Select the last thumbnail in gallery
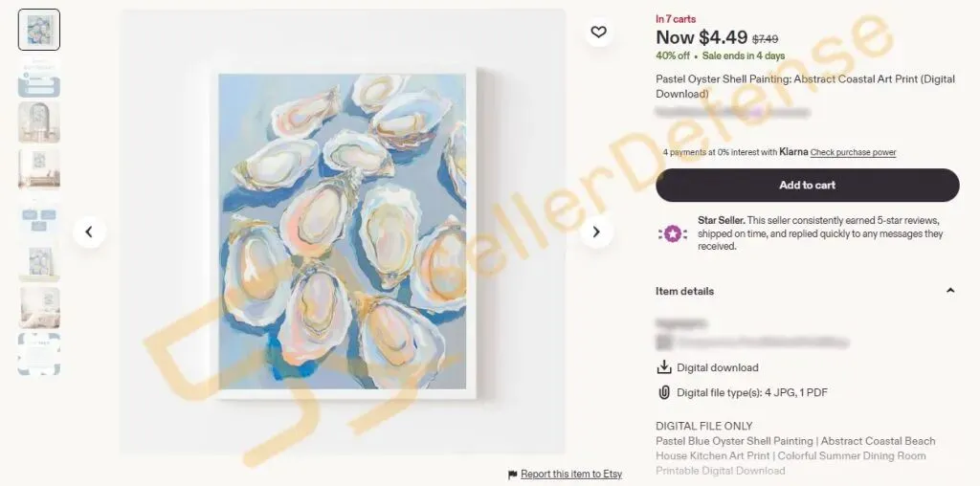 (x=39, y=354)
